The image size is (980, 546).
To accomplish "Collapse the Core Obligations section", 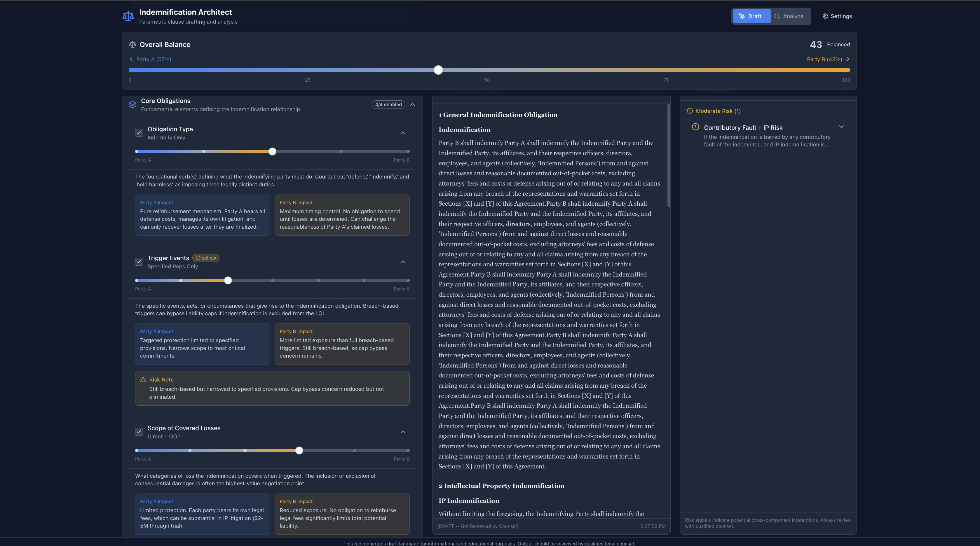I will point(412,104).
